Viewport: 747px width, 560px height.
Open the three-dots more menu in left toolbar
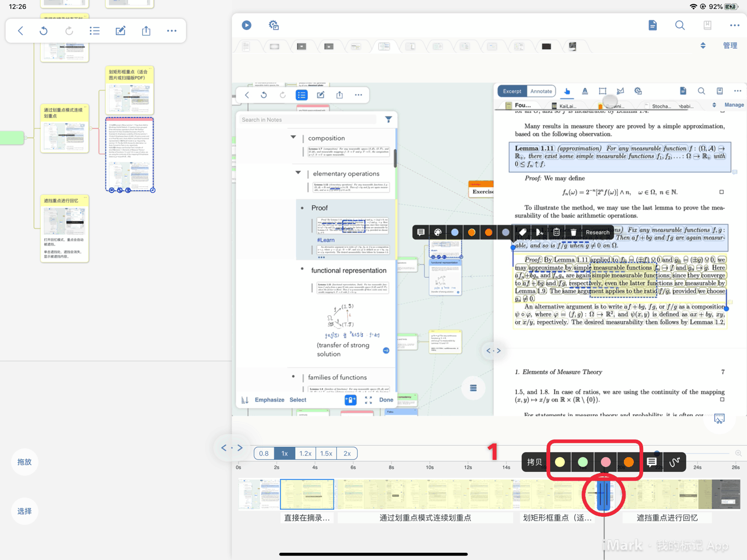(x=172, y=31)
